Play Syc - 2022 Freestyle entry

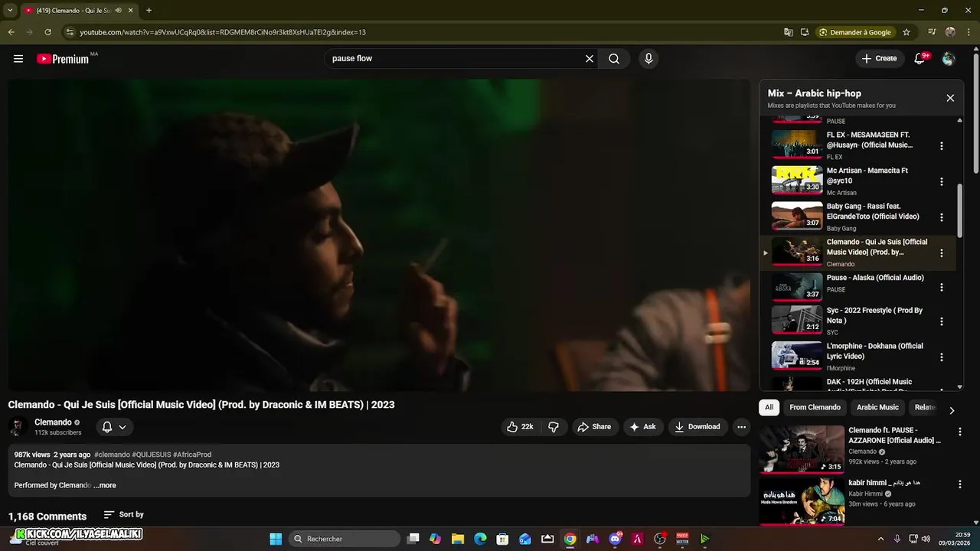tap(858, 321)
